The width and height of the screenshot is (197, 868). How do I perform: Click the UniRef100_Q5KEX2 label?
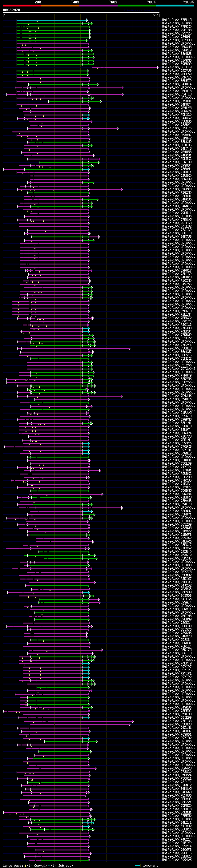(177, 358)
